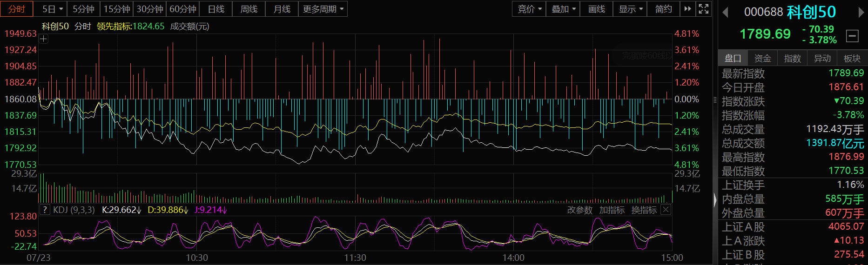Open the 叠加 overlay dropdown
The height and width of the screenshot is (265, 868).
tap(563, 9)
